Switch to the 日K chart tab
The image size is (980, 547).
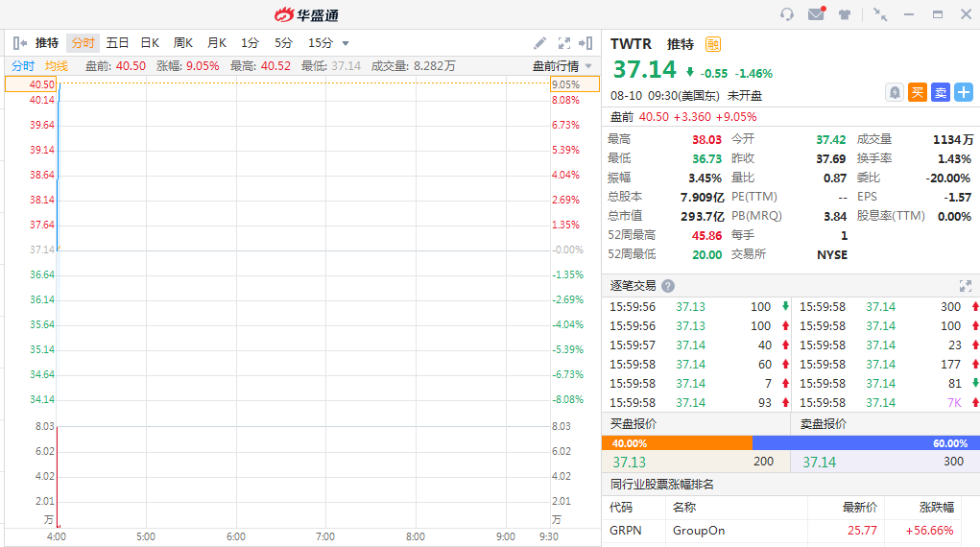coord(150,43)
